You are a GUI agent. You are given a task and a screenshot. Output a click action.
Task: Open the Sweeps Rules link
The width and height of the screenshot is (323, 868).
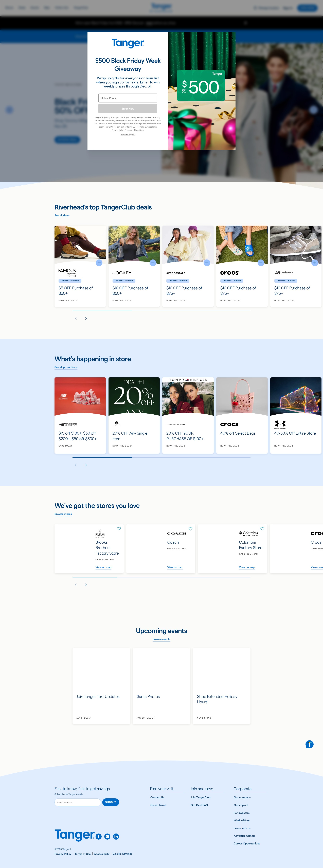click(151, 127)
